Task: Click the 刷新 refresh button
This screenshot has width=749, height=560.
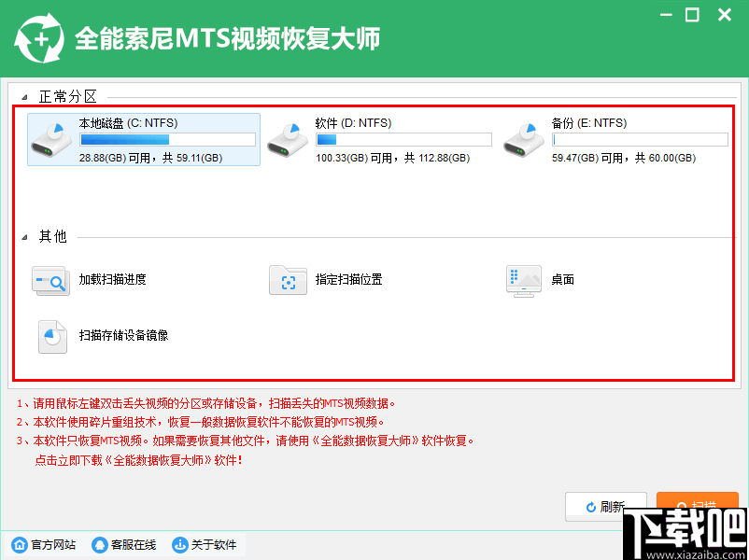Action: [x=606, y=507]
